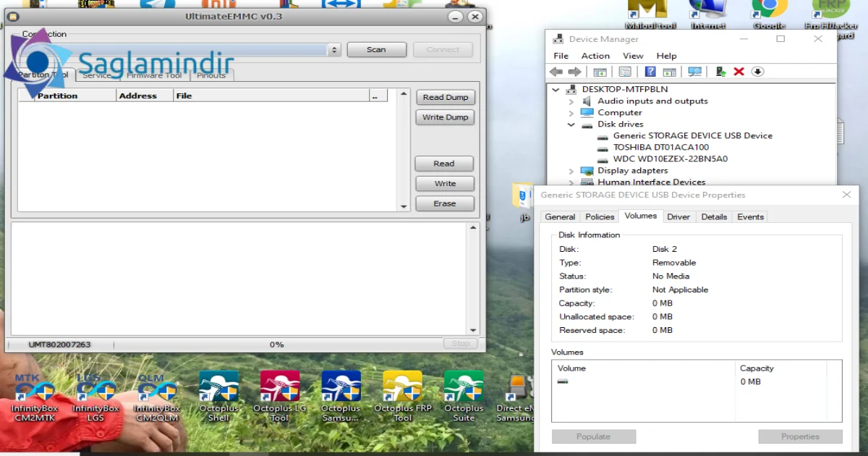Screen dimensions: 868x456
Task: Open the File menu in Device Manager
Action: click(561, 56)
